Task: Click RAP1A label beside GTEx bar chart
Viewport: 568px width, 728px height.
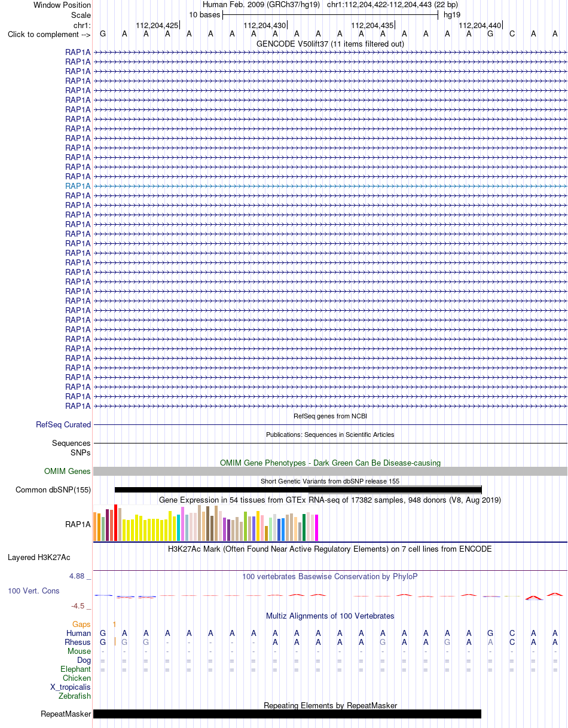Action: pos(78,524)
